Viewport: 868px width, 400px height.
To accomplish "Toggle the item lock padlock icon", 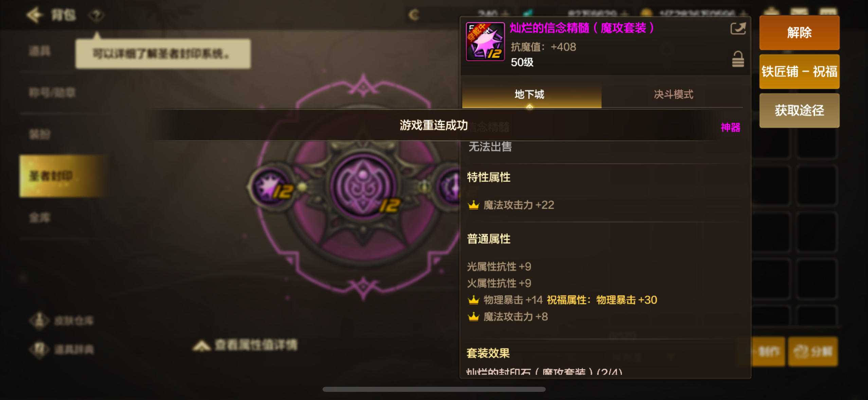I will click(738, 59).
